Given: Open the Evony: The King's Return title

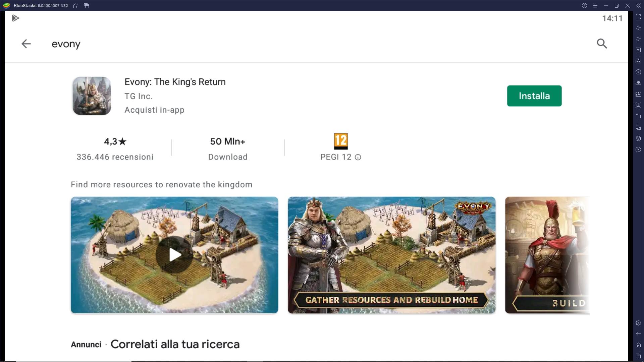Looking at the screenshot, I should click(175, 82).
